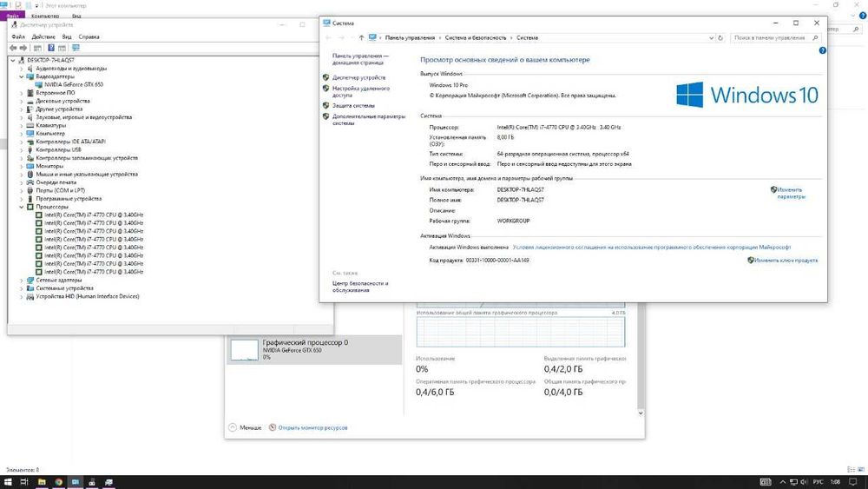Launch Chrome from the taskbar

pos(58,482)
